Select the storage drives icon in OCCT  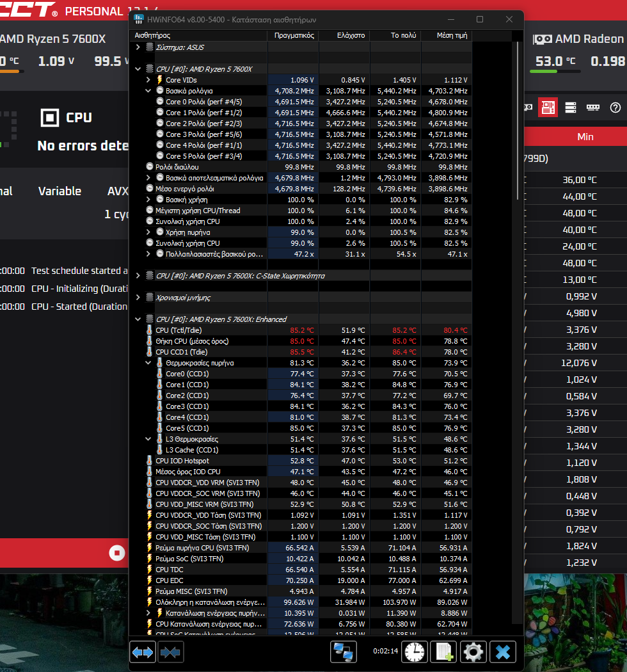pyautogui.click(x=571, y=107)
